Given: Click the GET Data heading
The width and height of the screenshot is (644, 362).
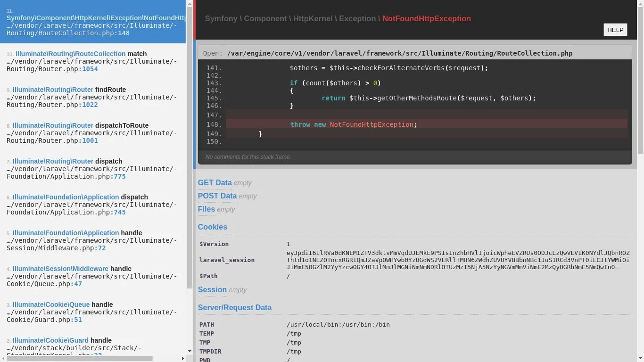Looking at the screenshot, I should click(215, 183).
